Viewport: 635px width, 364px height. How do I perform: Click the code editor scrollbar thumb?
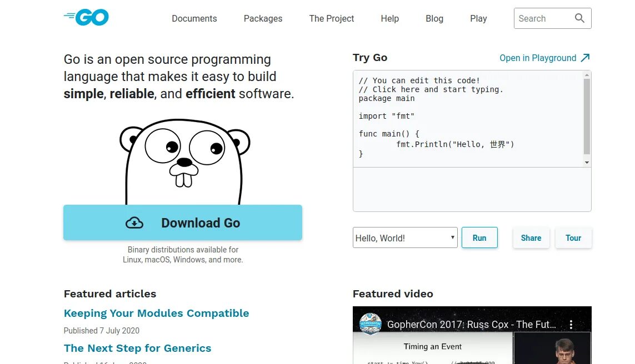click(x=587, y=116)
